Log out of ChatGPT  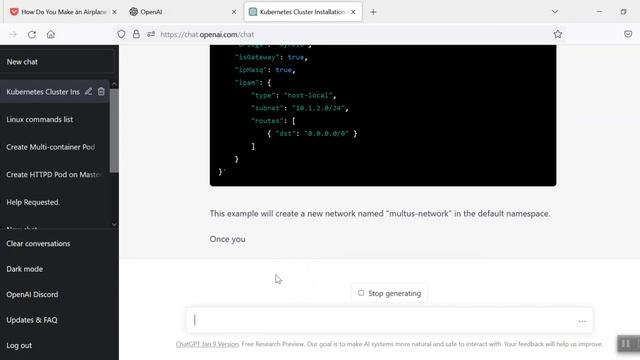click(19, 345)
